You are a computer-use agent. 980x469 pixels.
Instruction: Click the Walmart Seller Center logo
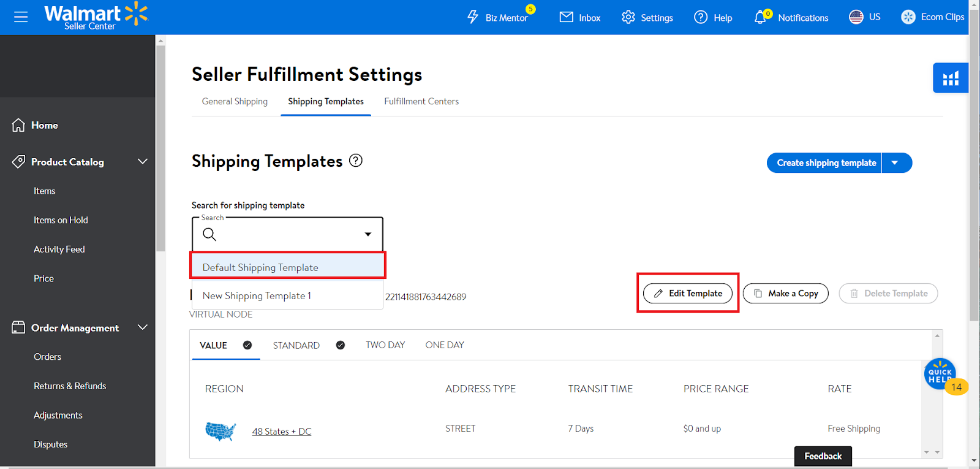96,17
